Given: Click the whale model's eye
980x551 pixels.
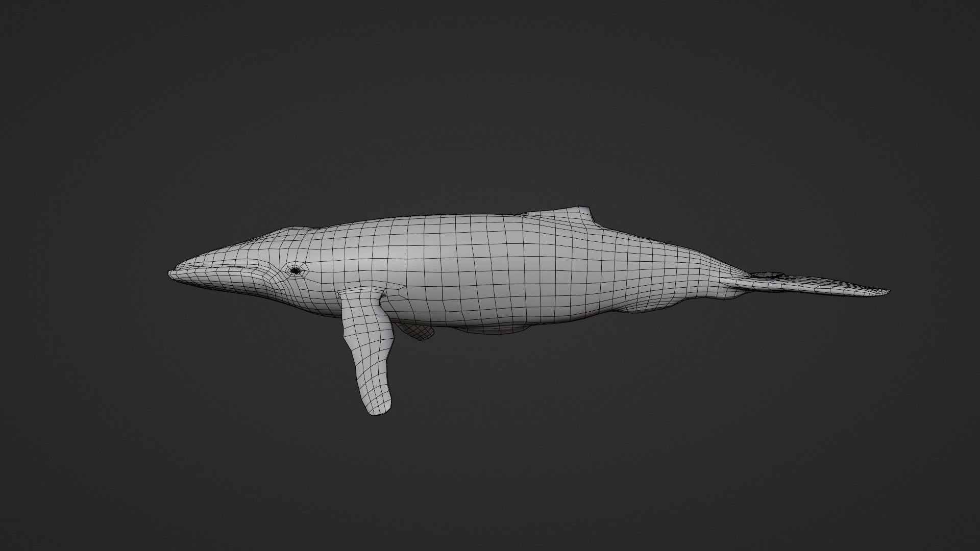Looking at the screenshot, I should coord(295,271).
